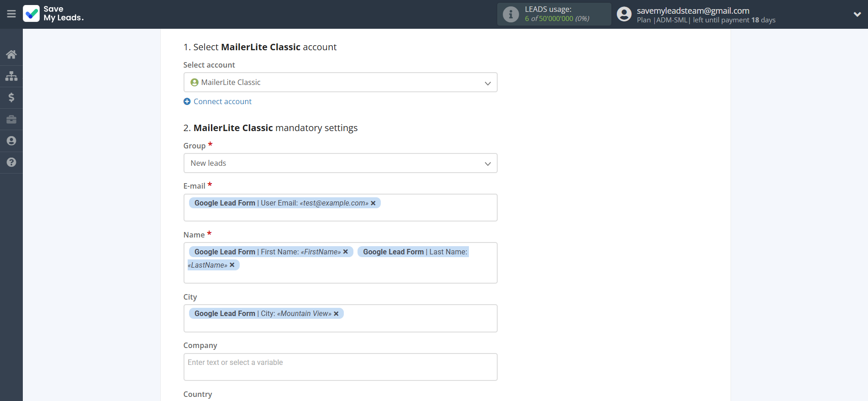Click the empty Company field

(340, 367)
